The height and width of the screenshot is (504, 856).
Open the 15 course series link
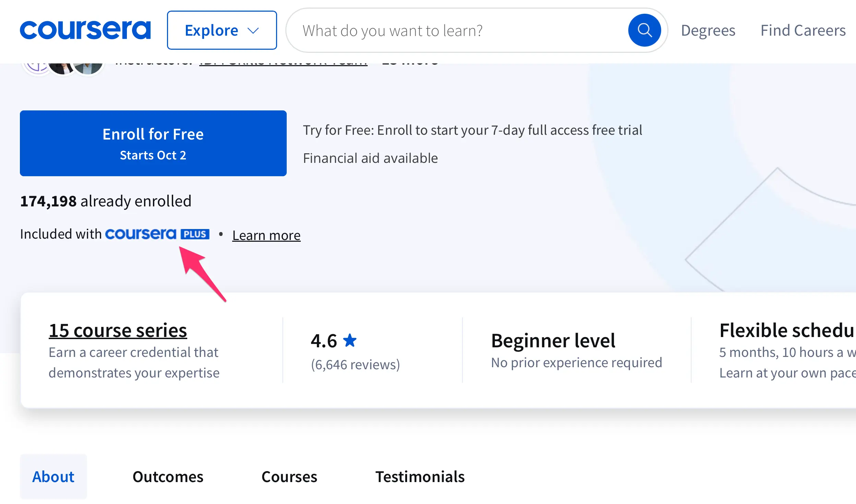point(118,330)
